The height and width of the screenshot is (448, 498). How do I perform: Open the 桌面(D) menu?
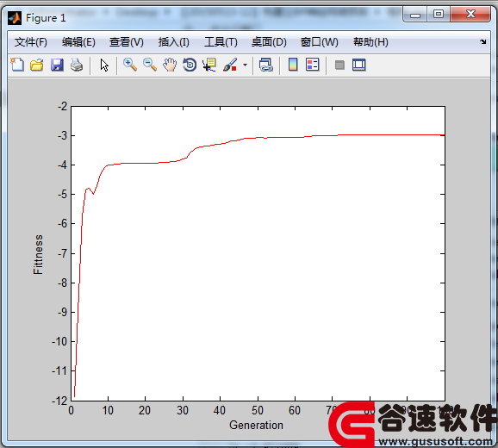(x=269, y=42)
